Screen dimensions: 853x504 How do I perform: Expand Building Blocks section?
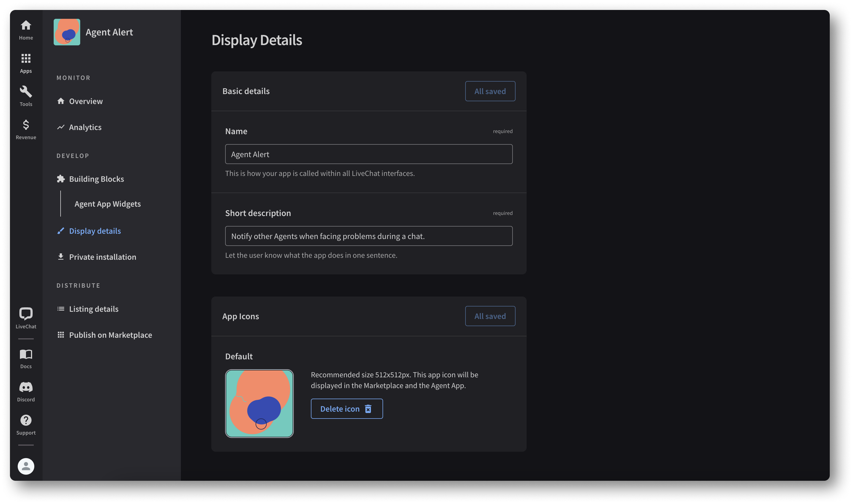(x=96, y=179)
